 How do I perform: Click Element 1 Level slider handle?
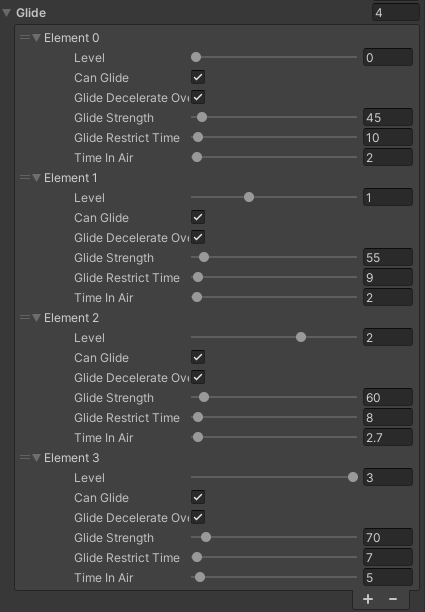coord(249,197)
